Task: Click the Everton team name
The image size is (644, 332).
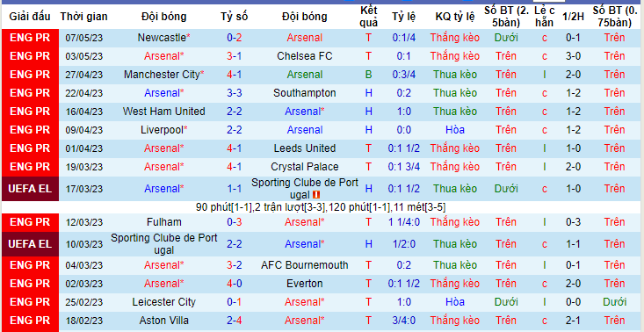Action: (305, 284)
